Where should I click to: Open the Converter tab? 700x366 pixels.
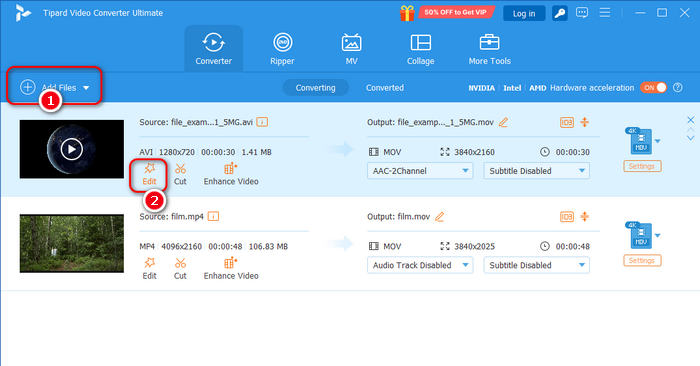point(213,49)
